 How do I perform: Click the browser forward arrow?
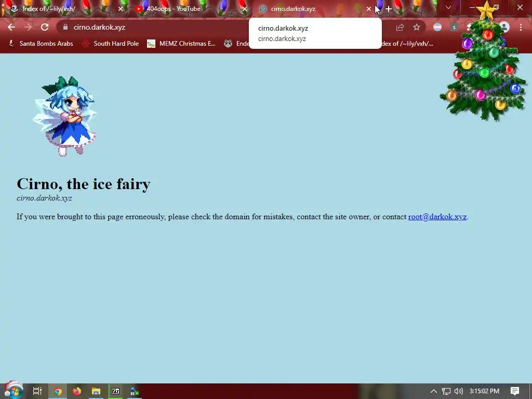coord(28,27)
